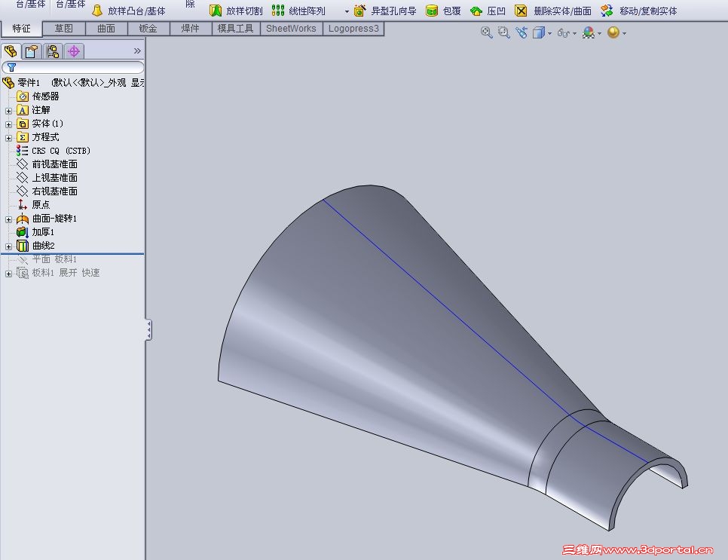Open the Logopress3 tab
This screenshot has width=728, height=560.
pyautogui.click(x=353, y=29)
